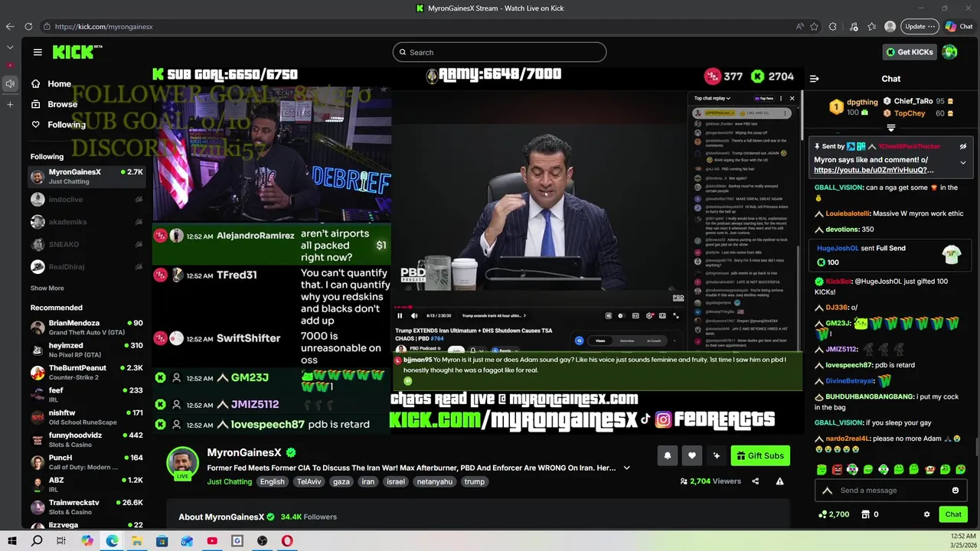Click the sparkle icon beside Gift Subs
980x551 pixels.
point(717,455)
